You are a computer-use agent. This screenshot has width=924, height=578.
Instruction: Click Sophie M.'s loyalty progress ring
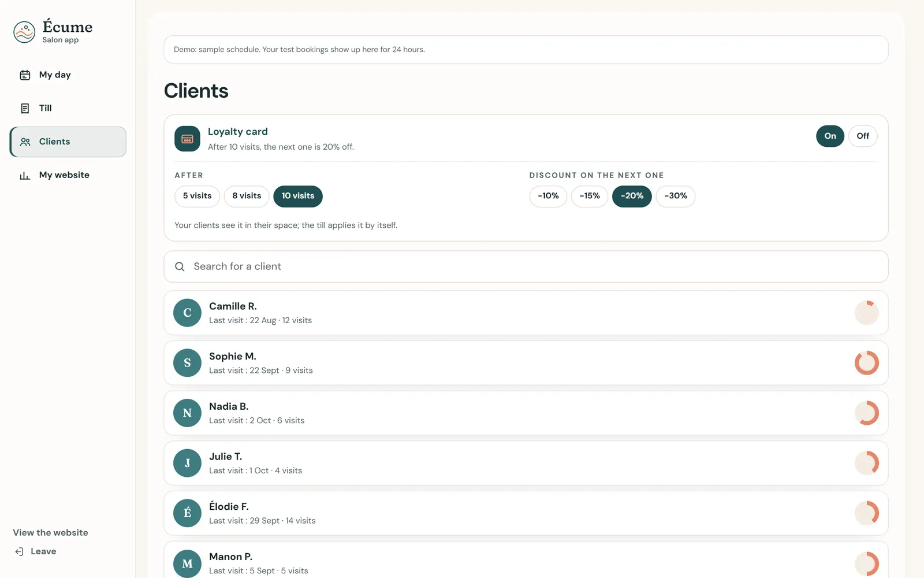click(867, 363)
